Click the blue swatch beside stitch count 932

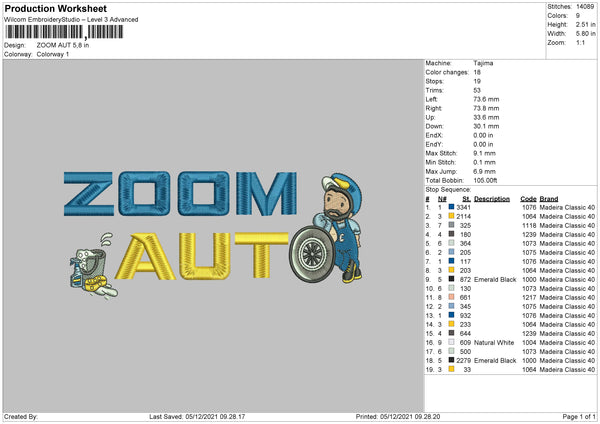pos(452,315)
